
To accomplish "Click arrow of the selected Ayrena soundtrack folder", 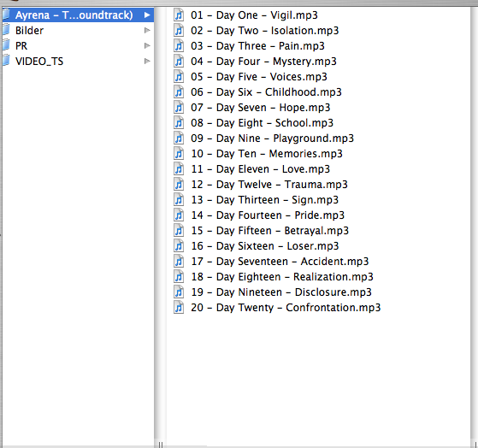I will pyautogui.click(x=147, y=15).
